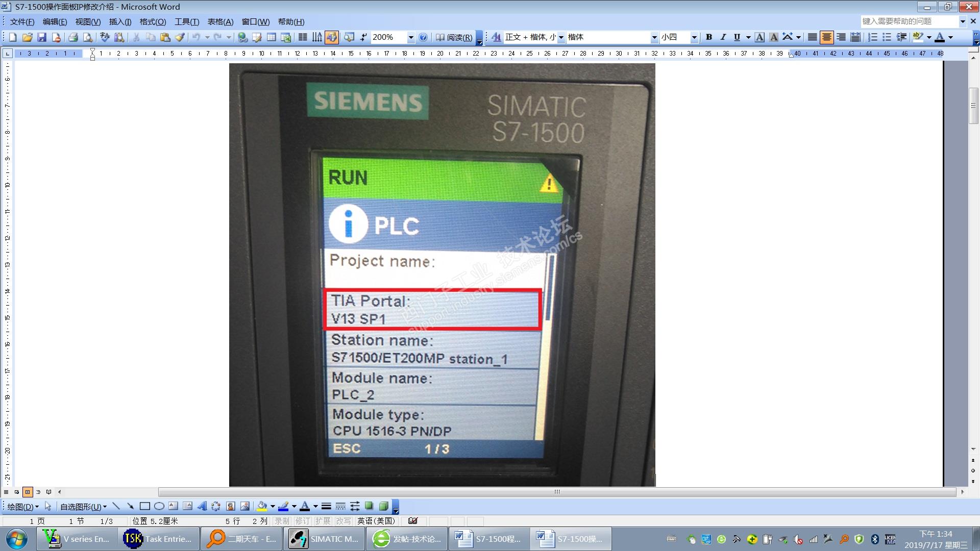Open the 200% zoom dropdown
This screenshot has height=551, width=980.
tap(410, 37)
